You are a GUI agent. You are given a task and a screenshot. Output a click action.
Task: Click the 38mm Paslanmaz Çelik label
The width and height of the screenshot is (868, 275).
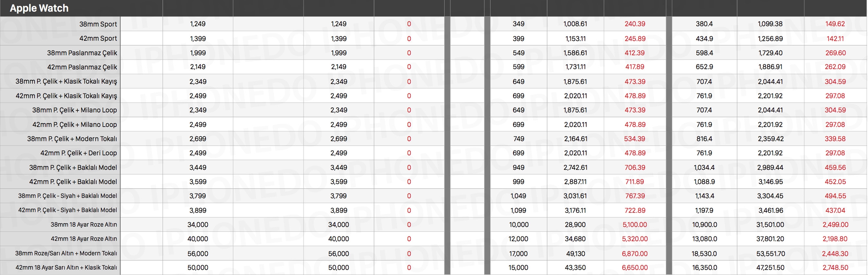tap(82, 53)
